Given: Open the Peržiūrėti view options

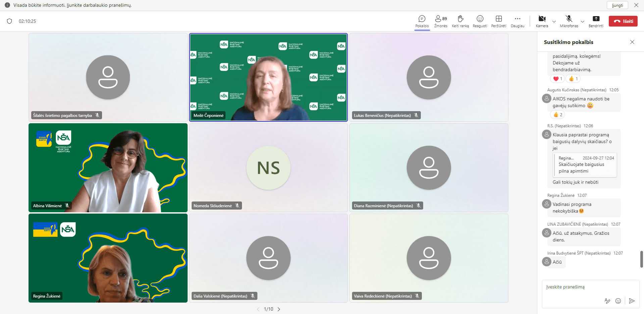Looking at the screenshot, I should click(x=499, y=19).
